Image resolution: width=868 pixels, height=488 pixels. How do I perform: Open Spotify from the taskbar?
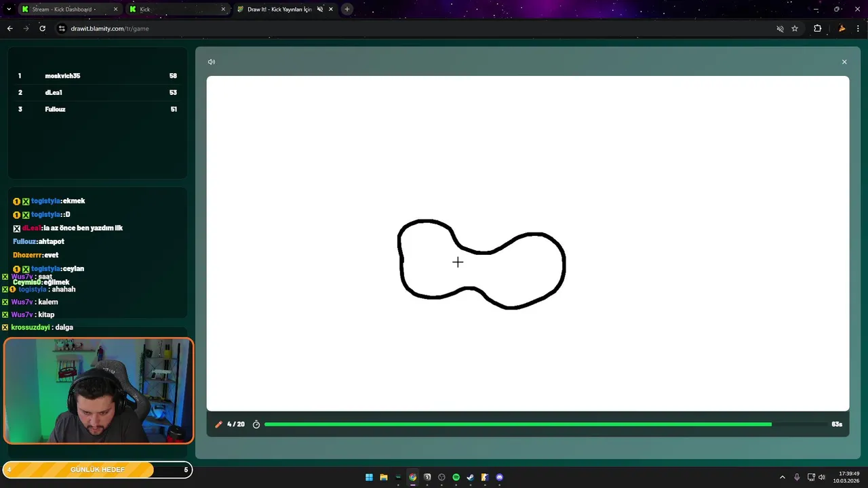pos(456,477)
